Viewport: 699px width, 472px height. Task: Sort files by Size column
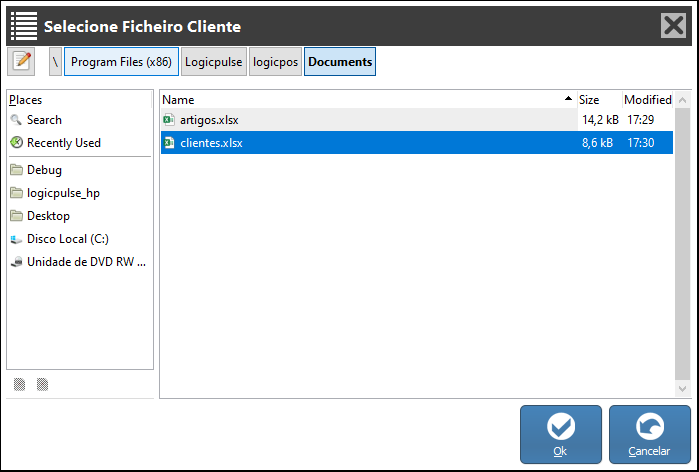[598, 100]
